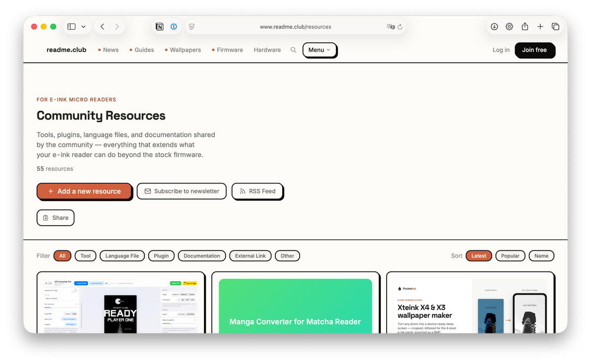This screenshot has width=591, height=364.
Task: Filter resources by External Link
Action: point(250,256)
